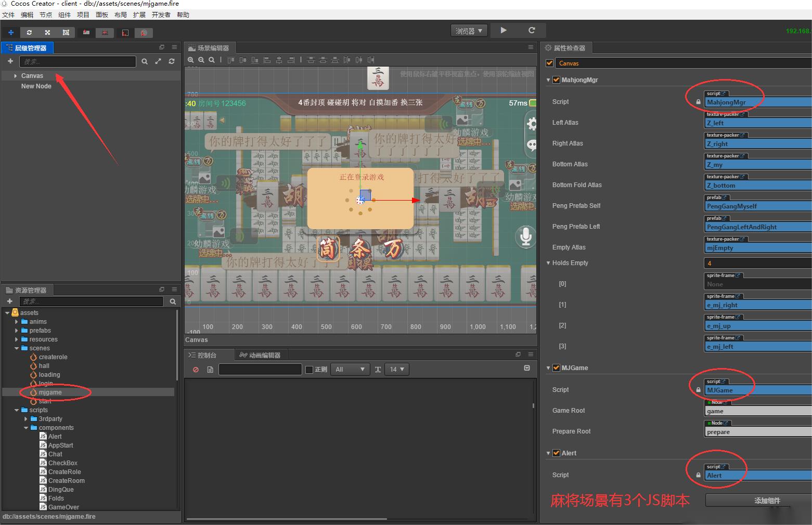This screenshot has width=812, height=525.
Task: Enable the regex checkbox in console
Action: 309,370
